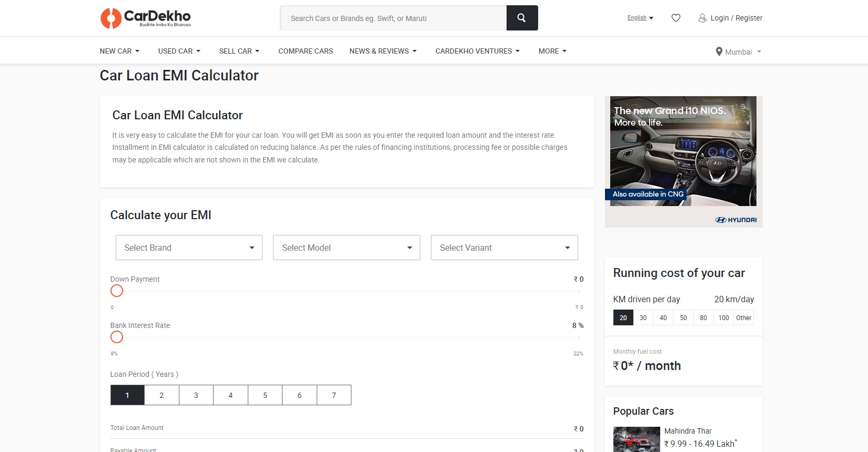Click the Mahindra Thar thumbnail image
This screenshot has height=452, width=868.
coord(637,439)
